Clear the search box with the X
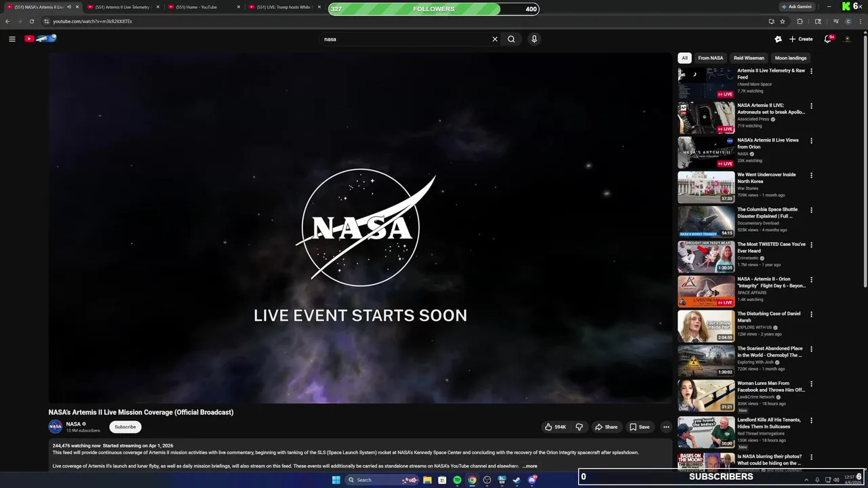 [x=494, y=39]
